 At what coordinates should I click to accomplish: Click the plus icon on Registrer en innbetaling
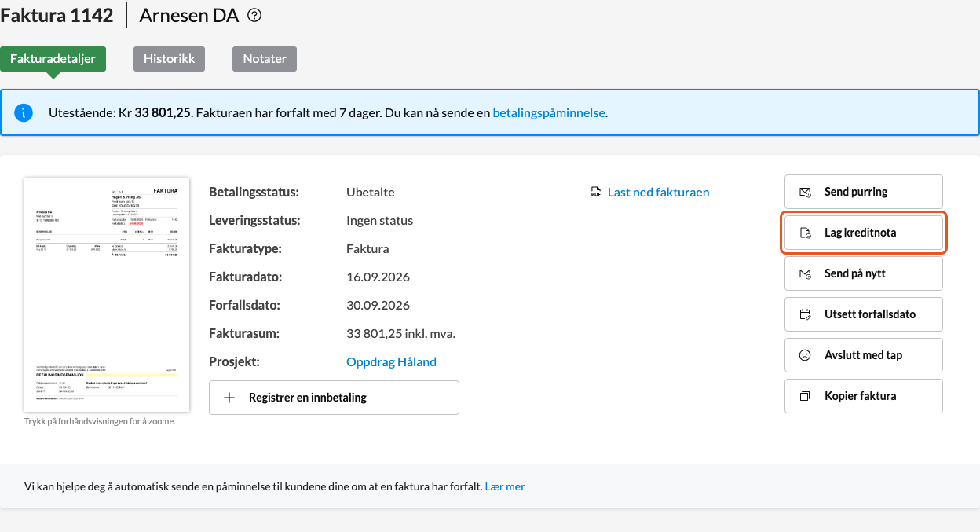tap(230, 398)
